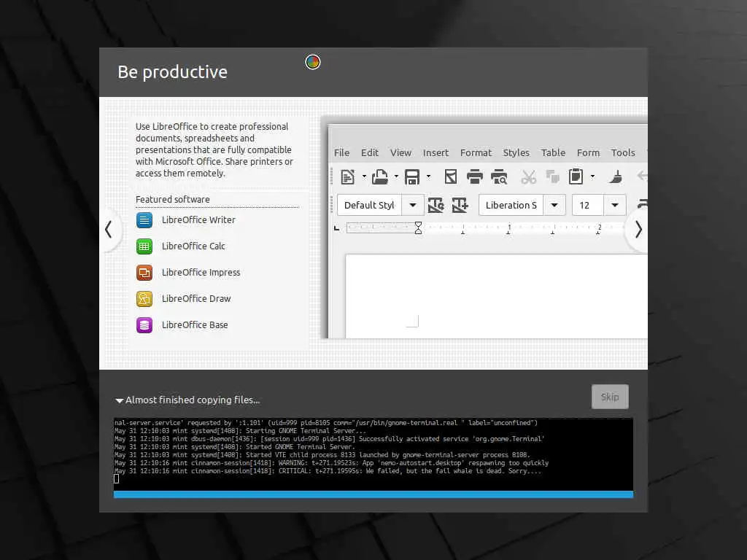Click the New document icon in toolbar

pos(348,176)
